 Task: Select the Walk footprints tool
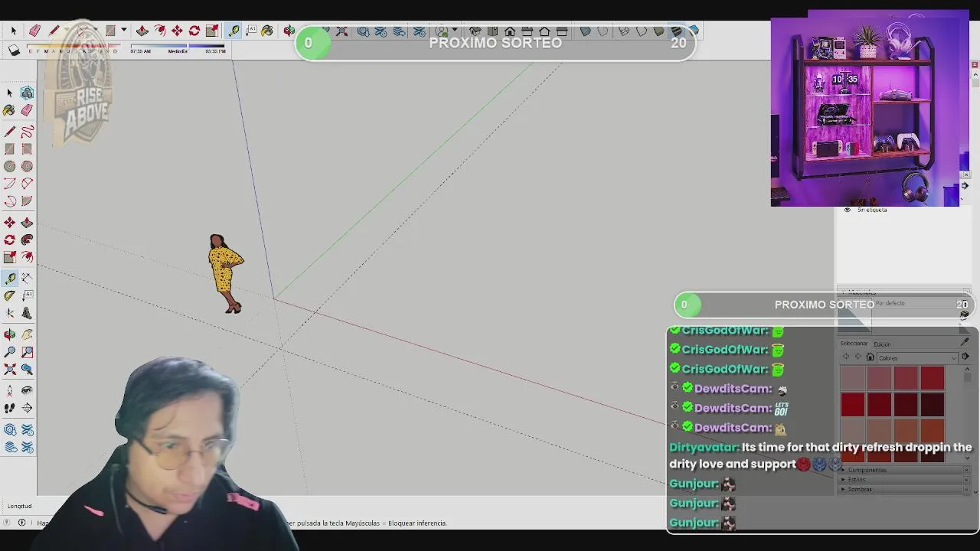10,408
